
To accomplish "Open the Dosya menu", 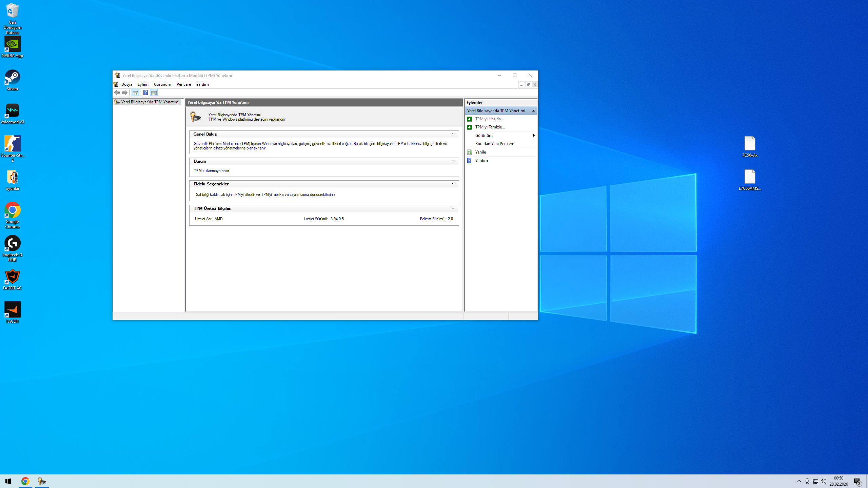I will 127,84.
